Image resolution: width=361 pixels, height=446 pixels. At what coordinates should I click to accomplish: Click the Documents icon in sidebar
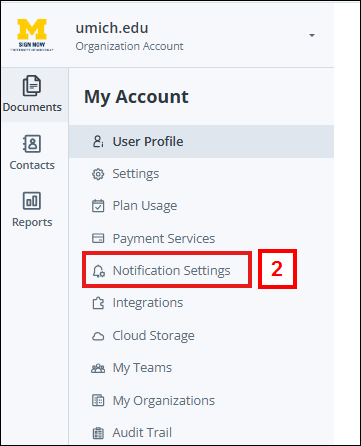(32, 86)
